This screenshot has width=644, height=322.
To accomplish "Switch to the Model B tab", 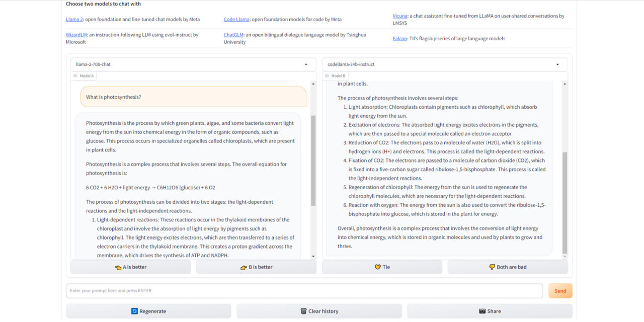I will click(x=335, y=75).
